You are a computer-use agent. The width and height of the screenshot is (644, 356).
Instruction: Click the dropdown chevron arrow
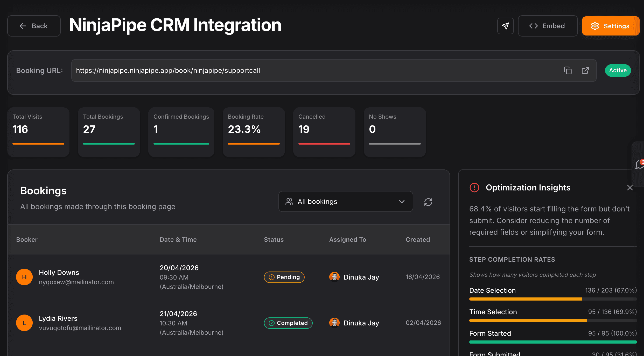(402, 202)
